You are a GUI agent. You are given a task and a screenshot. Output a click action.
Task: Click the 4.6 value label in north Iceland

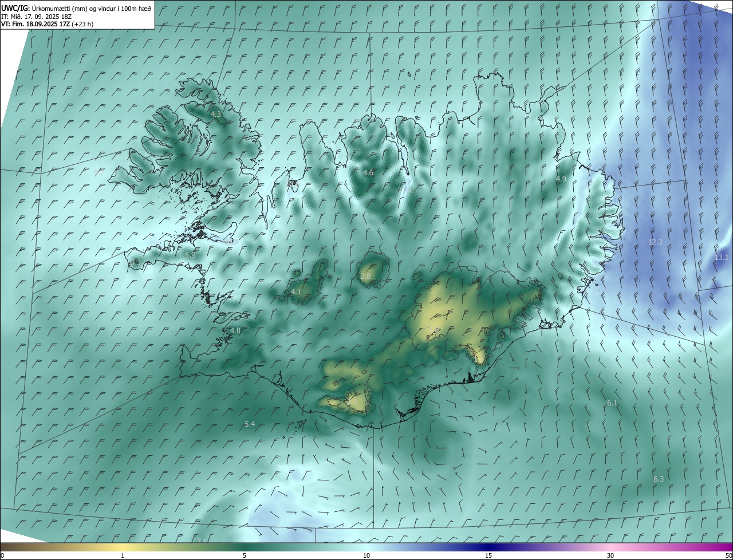pyautogui.click(x=368, y=172)
